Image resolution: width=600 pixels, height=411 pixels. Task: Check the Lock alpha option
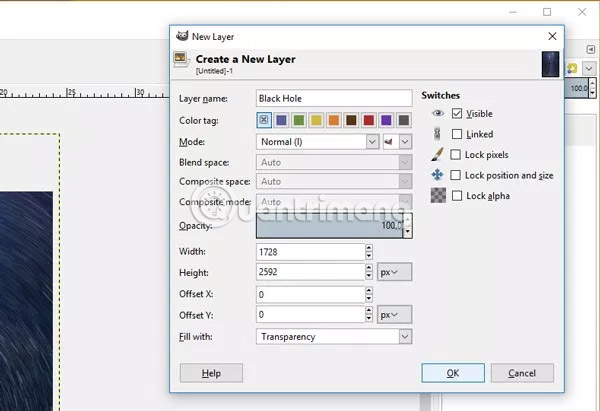(457, 196)
